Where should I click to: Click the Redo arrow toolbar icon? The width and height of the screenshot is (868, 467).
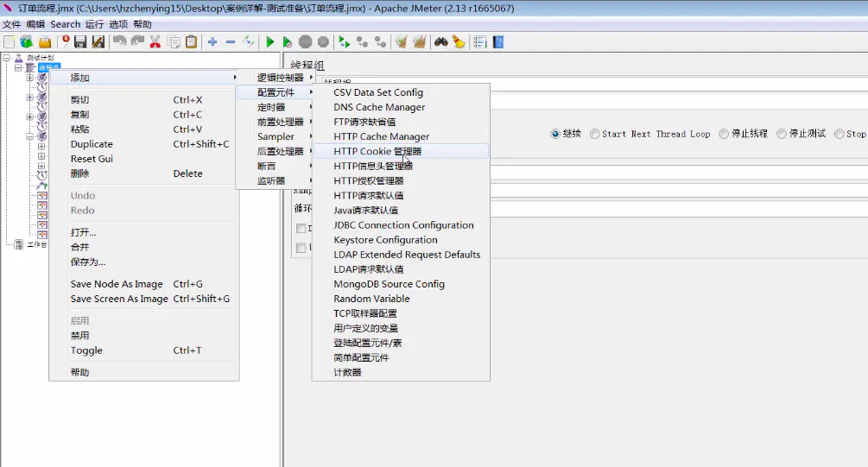coord(137,42)
